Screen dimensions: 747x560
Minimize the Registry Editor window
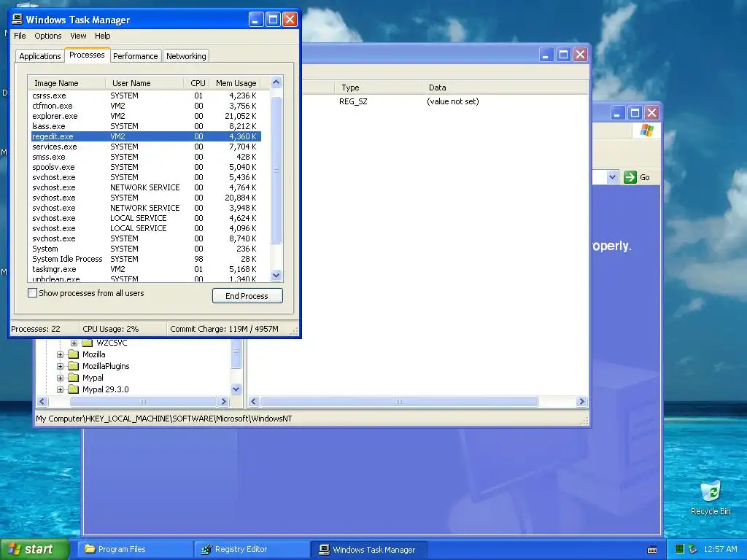tap(546, 54)
